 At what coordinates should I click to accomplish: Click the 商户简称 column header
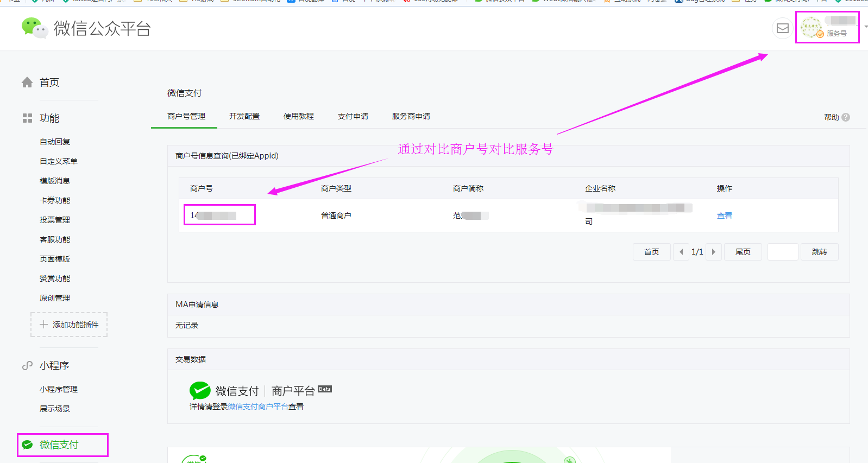tap(468, 188)
